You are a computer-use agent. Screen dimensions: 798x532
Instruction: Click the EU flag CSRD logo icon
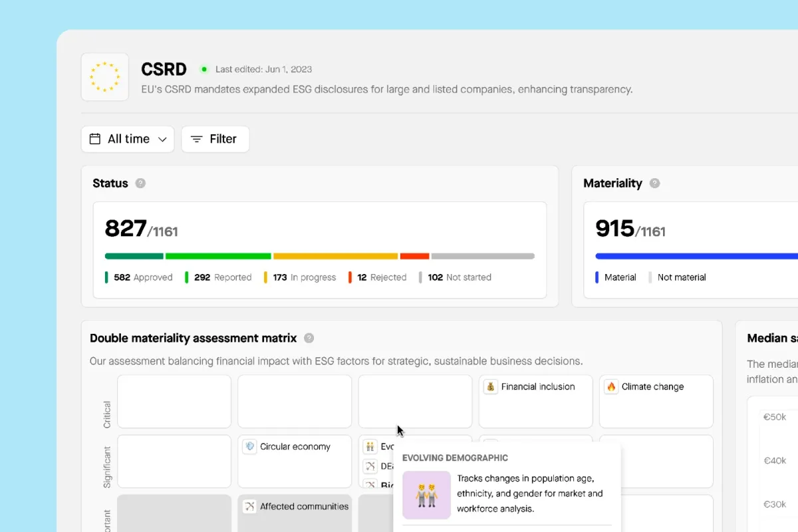pos(105,77)
